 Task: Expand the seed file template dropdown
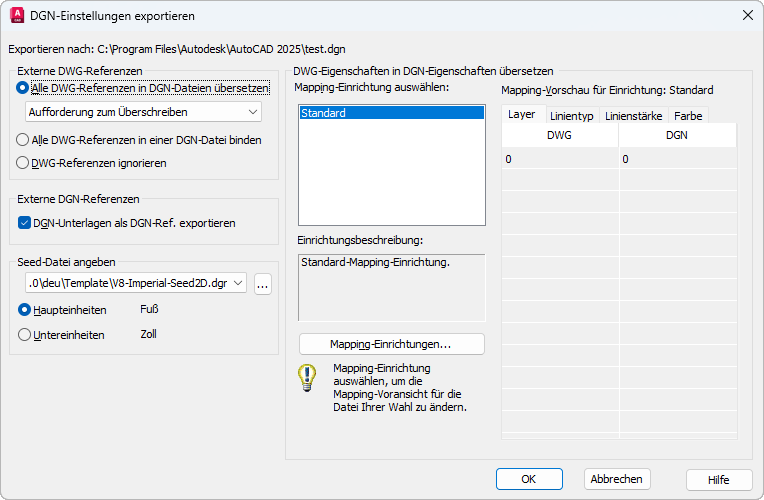(x=137, y=284)
